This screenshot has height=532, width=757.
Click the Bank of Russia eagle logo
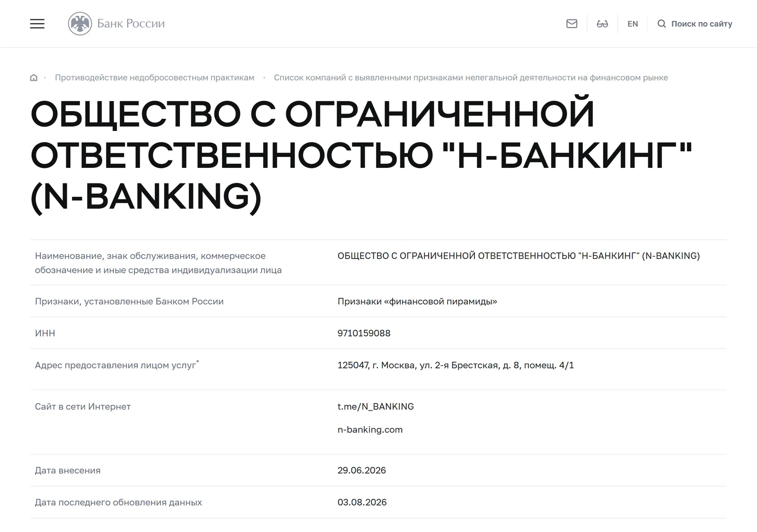[80, 24]
